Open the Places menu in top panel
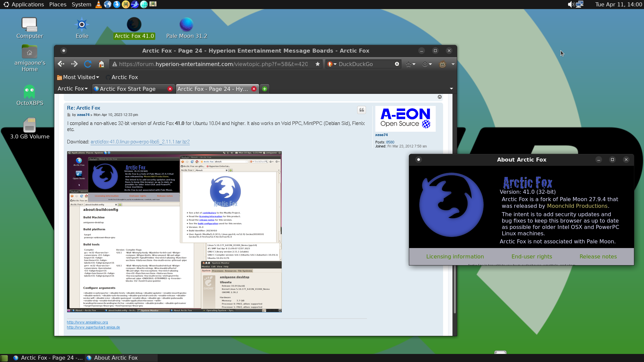 (x=58, y=4)
